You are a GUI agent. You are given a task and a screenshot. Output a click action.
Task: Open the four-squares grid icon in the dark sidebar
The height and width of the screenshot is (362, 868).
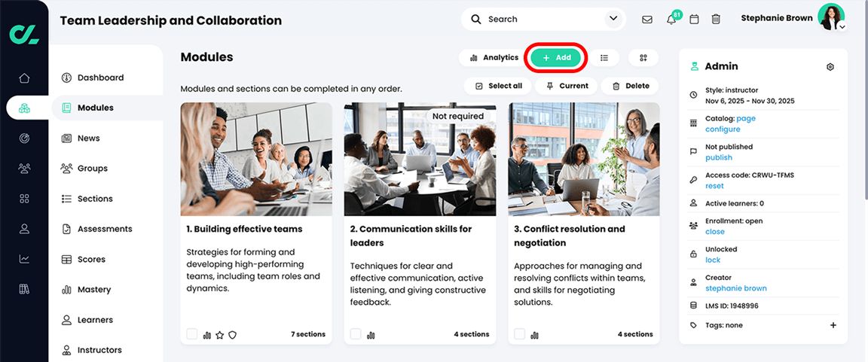(24, 199)
